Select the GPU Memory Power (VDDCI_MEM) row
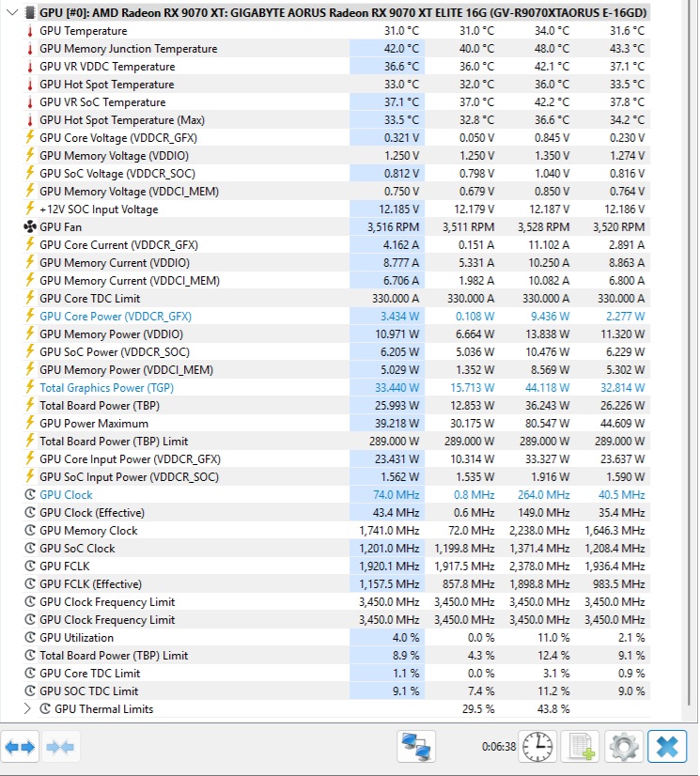The image size is (700, 776). pos(336,370)
